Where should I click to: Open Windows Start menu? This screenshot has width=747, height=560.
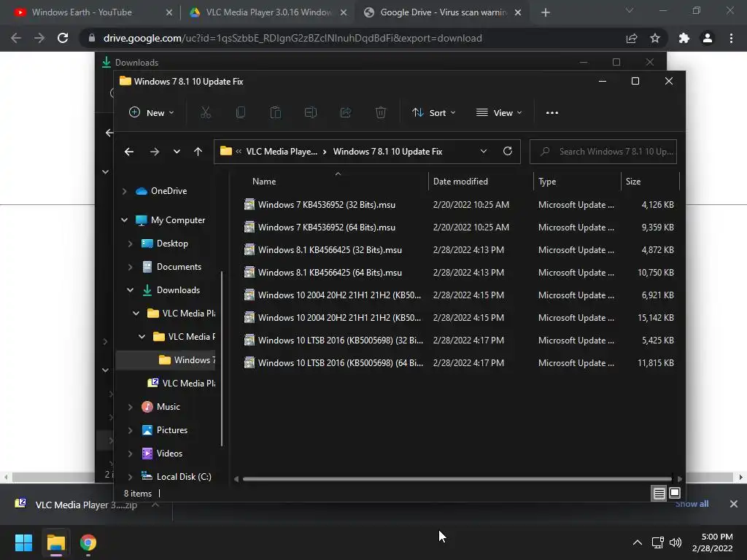coord(23,542)
